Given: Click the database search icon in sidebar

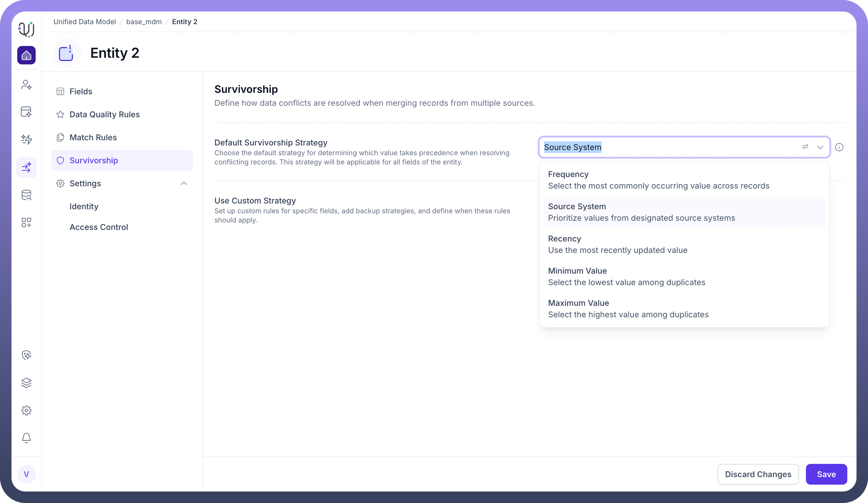Looking at the screenshot, I should pyautogui.click(x=26, y=195).
